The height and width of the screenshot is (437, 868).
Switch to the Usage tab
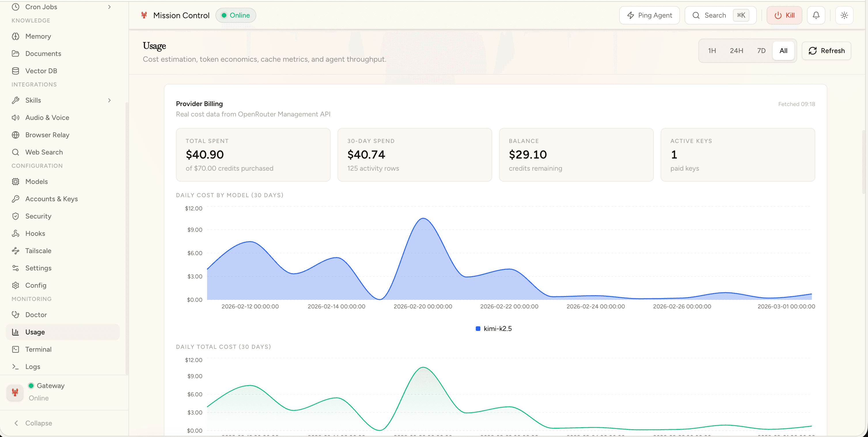[35, 332]
